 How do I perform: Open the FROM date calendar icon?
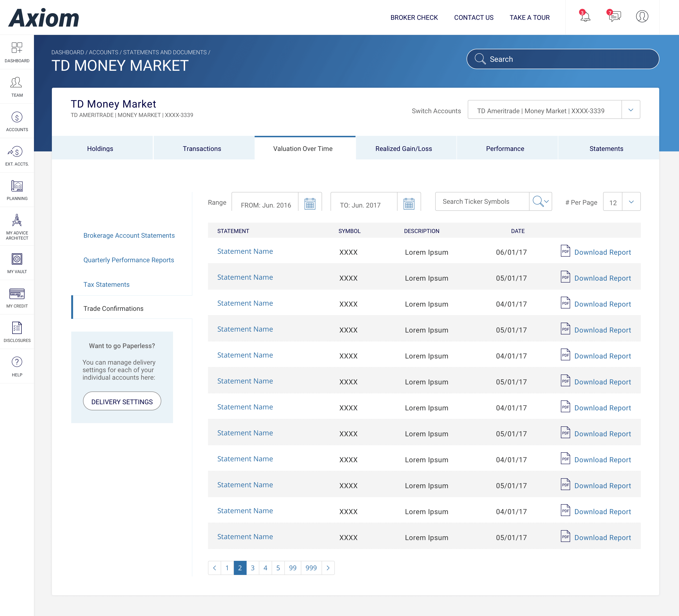pos(310,204)
